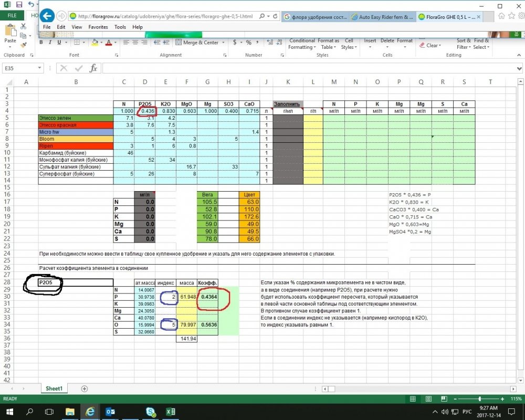This screenshot has height=420, width=525.
Task: Switch to FloraGro GHE browser tab
Action: pyautogui.click(x=448, y=17)
